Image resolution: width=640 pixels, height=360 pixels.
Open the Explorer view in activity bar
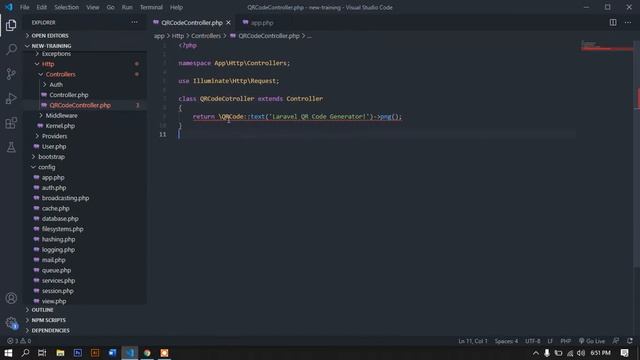pyautogui.click(x=11, y=25)
